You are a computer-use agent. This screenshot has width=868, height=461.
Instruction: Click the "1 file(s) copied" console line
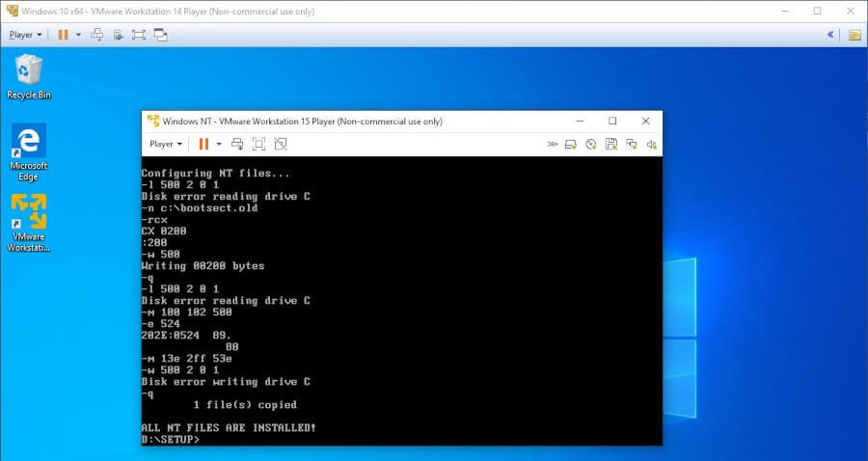coord(245,404)
